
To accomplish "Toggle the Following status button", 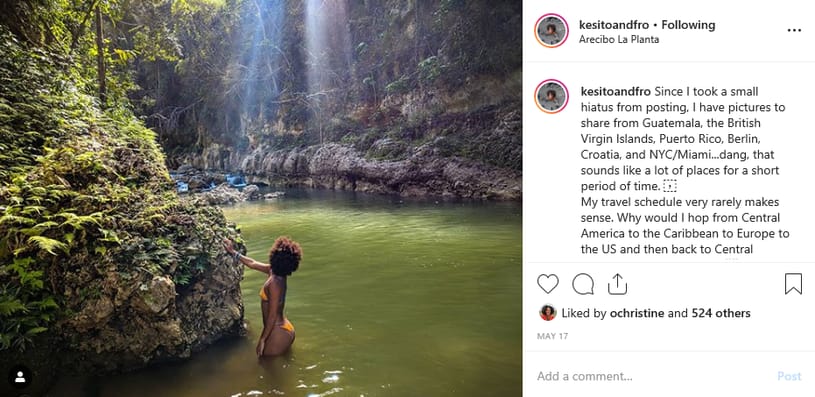I will [688, 25].
